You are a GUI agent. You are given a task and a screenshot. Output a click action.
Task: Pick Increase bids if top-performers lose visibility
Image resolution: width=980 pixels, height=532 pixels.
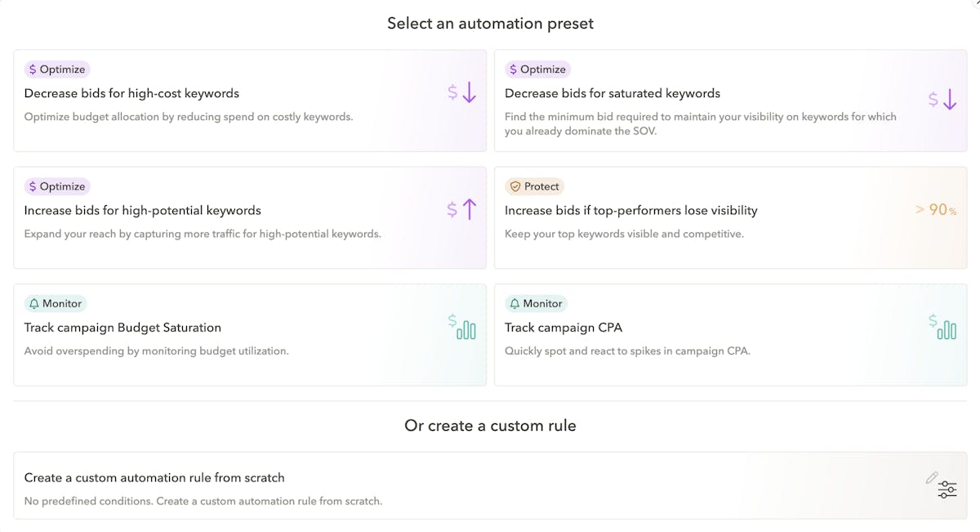(x=630, y=210)
